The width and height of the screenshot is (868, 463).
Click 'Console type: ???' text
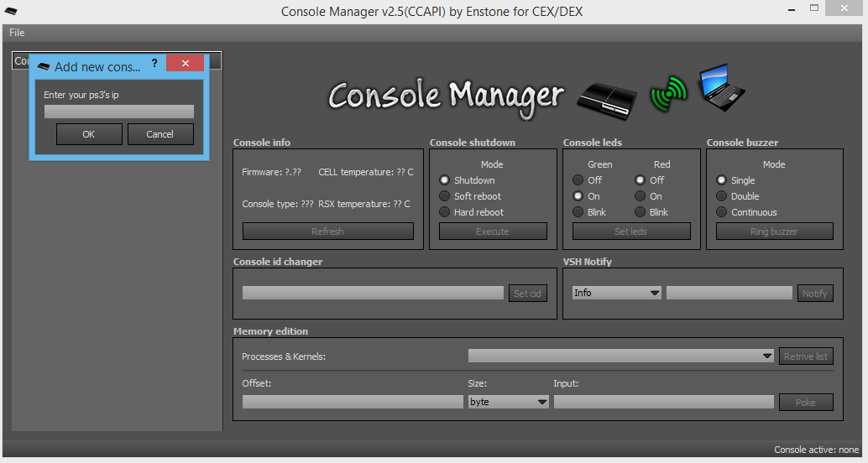pos(277,204)
